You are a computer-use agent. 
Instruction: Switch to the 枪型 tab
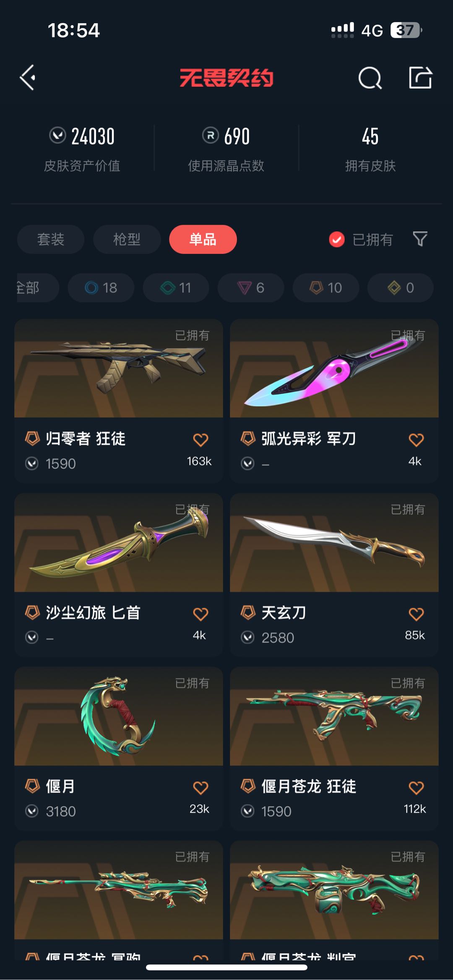[127, 239]
